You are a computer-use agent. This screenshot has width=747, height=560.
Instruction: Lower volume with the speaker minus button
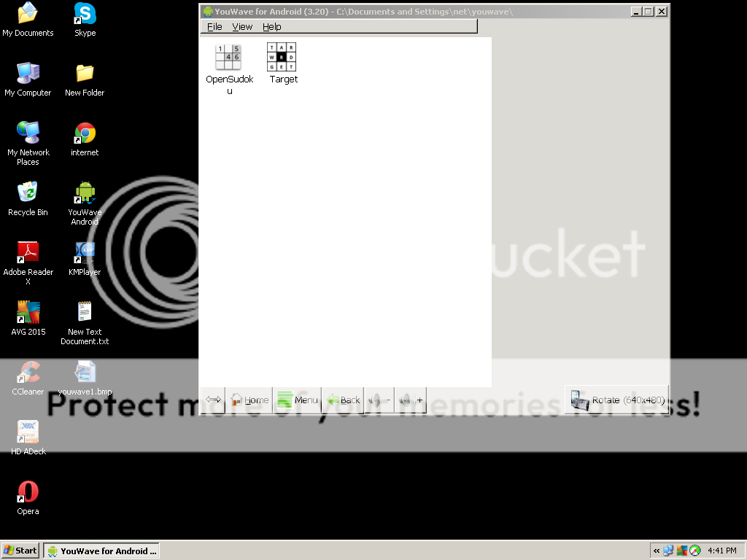click(x=379, y=400)
